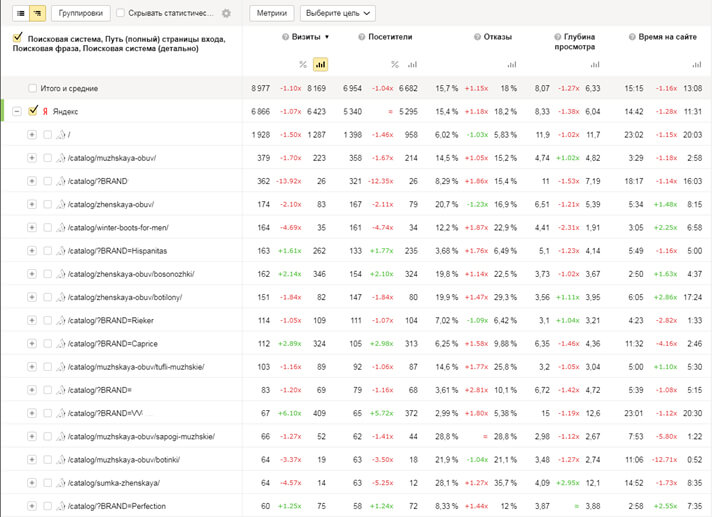The height and width of the screenshot is (517, 712).
Task: Switch to flat list view icon
Action: [21, 13]
